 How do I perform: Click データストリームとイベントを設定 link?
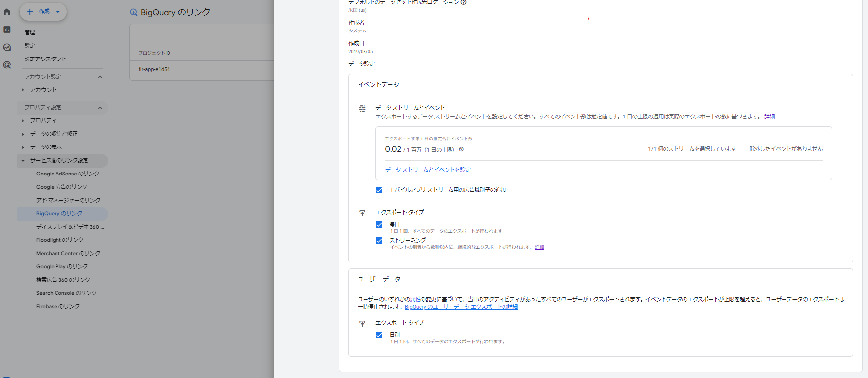[x=427, y=170]
